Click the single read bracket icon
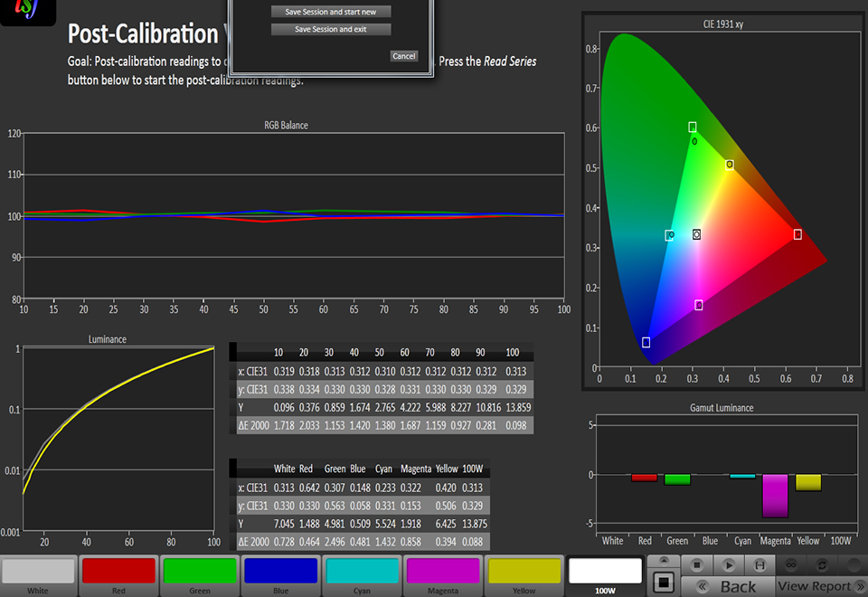Viewport: 868px width, 597px height. [759, 565]
